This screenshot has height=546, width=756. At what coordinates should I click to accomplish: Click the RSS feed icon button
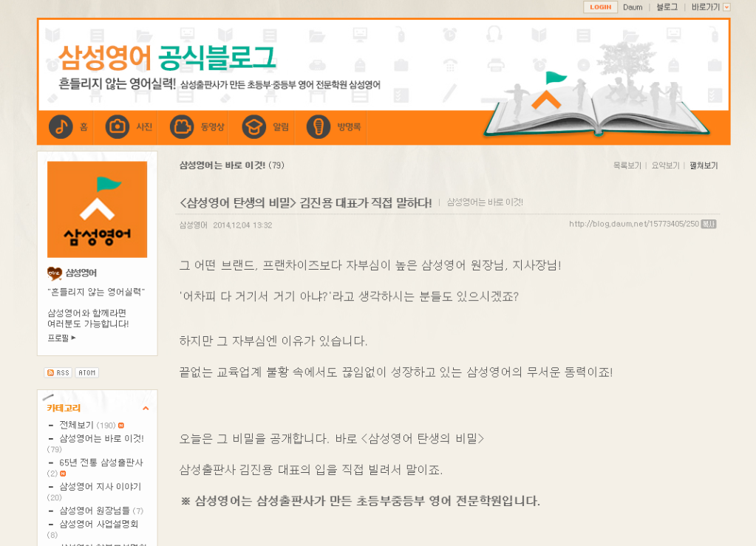coord(58,372)
